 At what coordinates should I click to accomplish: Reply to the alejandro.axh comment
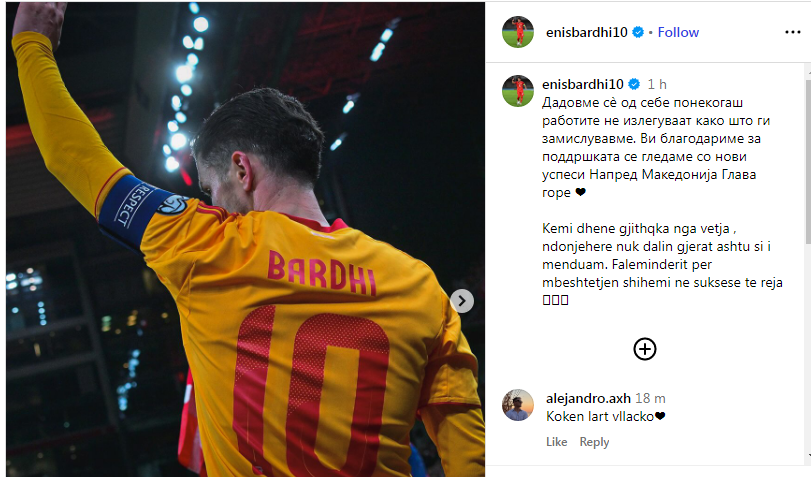pyautogui.click(x=594, y=442)
